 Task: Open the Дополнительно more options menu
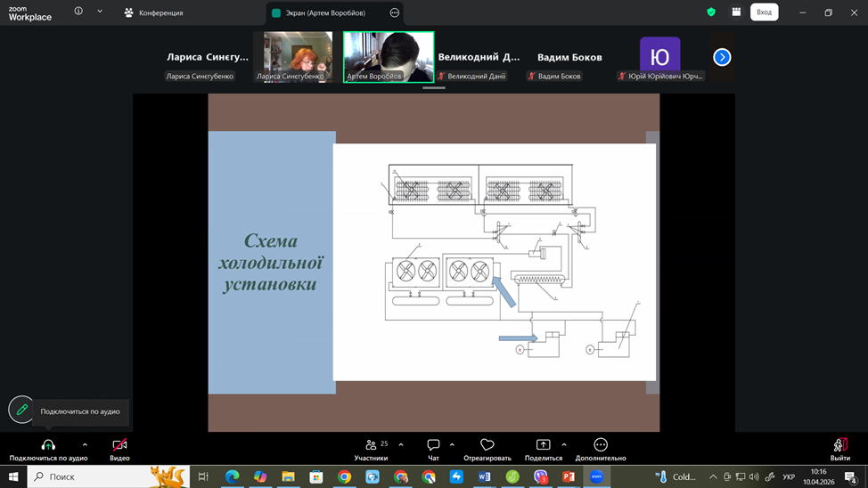[x=601, y=445]
